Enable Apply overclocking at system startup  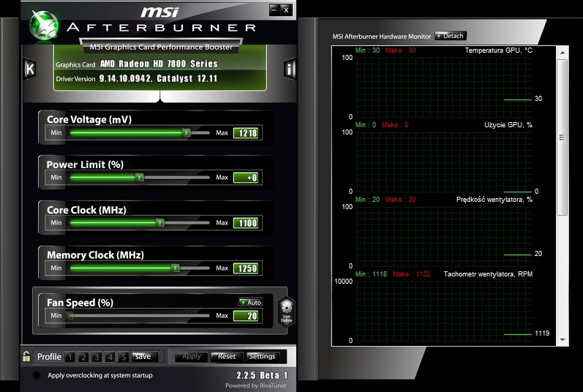[37, 375]
